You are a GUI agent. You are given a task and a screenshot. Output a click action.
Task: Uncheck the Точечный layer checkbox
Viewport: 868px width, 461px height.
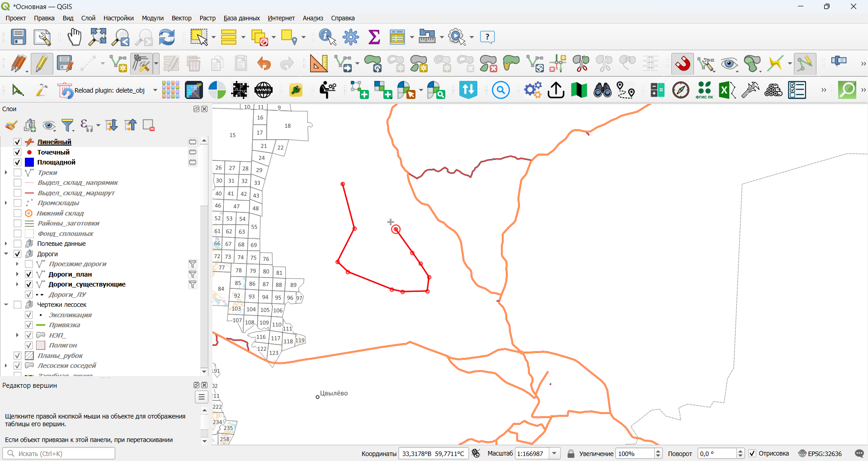point(18,152)
